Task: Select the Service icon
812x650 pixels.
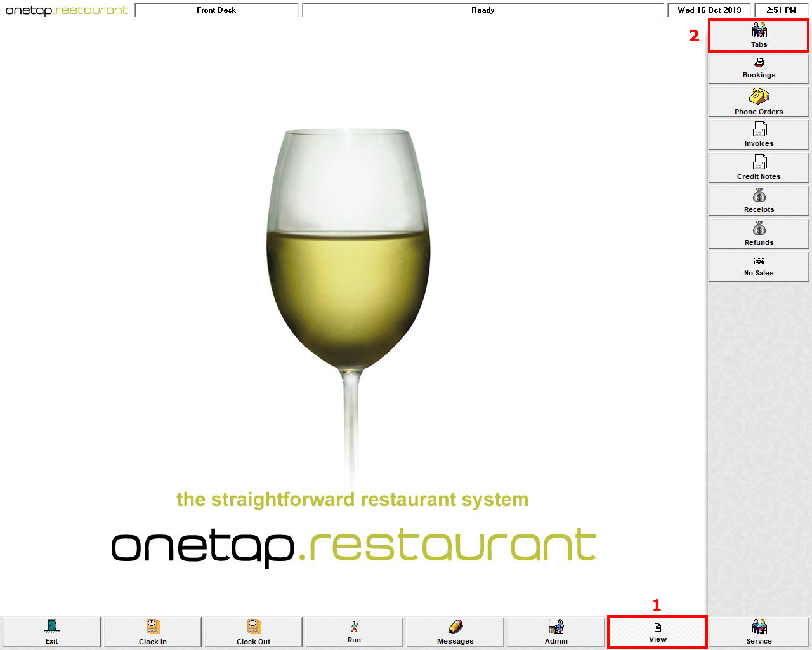Action: pos(758,632)
